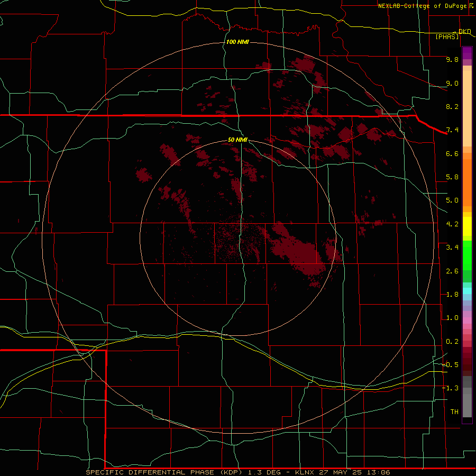476x476 pixels.
Task: Click the -0.5 color scale value
Action: click(451, 365)
